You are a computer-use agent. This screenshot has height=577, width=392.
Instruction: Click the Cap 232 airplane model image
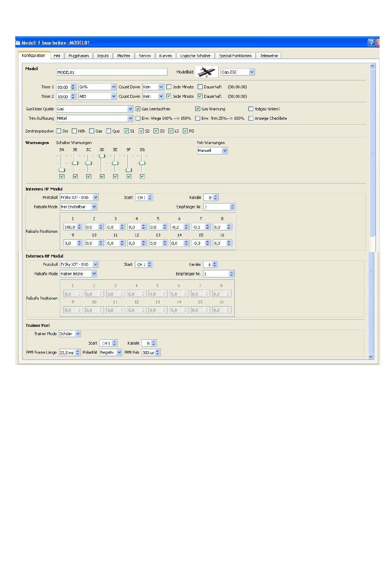(x=207, y=72)
